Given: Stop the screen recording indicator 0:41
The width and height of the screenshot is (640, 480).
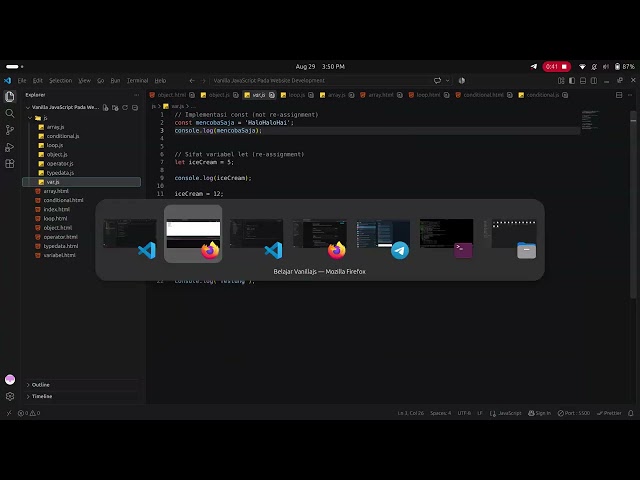Looking at the screenshot, I should pos(556,67).
